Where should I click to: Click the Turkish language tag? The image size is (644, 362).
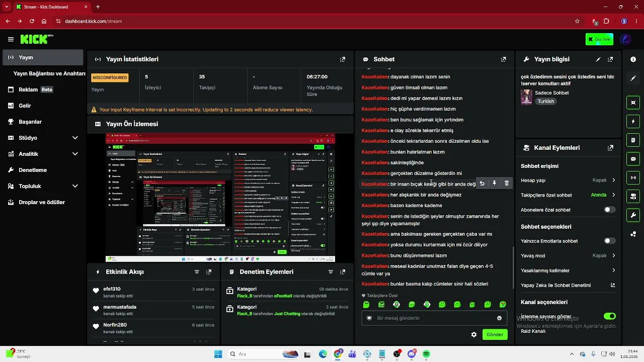[545, 101]
